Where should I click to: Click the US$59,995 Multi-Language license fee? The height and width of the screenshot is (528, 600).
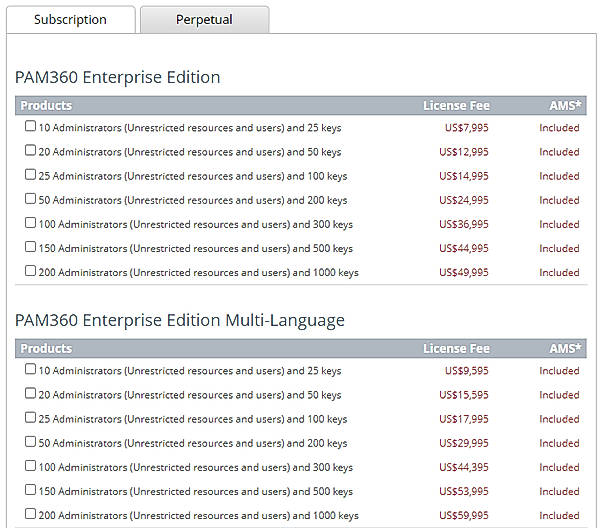coord(464,516)
